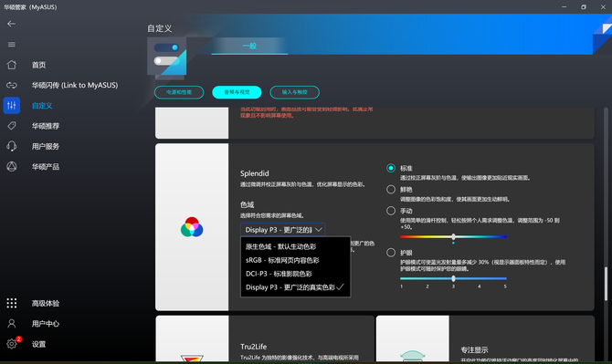Viewport: 612px width, 364px height.
Task: Open the 高级体验 grid icon
Action: pyautogui.click(x=12, y=303)
